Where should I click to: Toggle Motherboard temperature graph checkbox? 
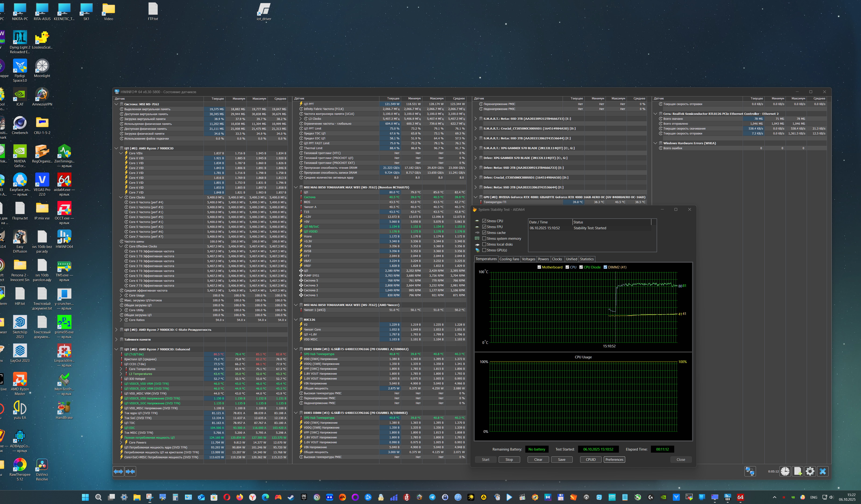pyautogui.click(x=539, y=267)
